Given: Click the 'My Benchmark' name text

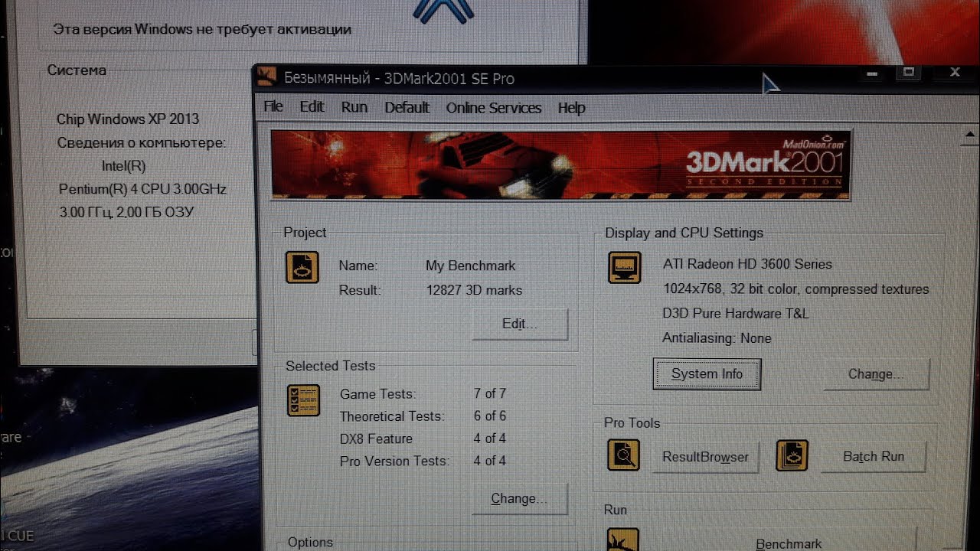Looking at the screenshot, I should click(x=470, y=266).
